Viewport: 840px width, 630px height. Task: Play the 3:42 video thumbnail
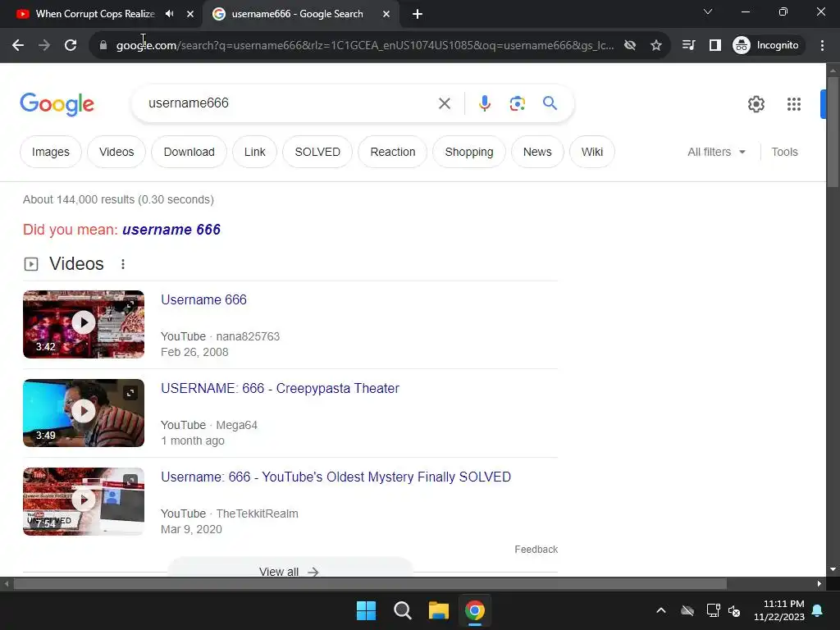coord(84,324)
